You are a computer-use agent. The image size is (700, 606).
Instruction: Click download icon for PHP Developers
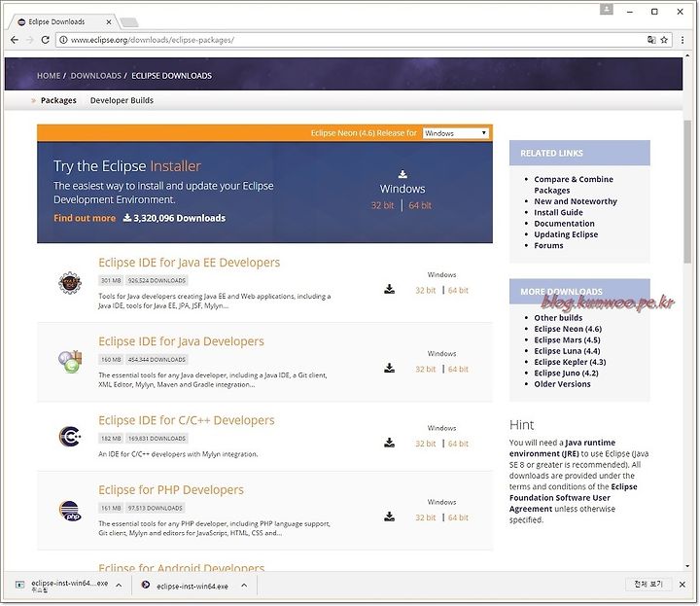[389, 517]
